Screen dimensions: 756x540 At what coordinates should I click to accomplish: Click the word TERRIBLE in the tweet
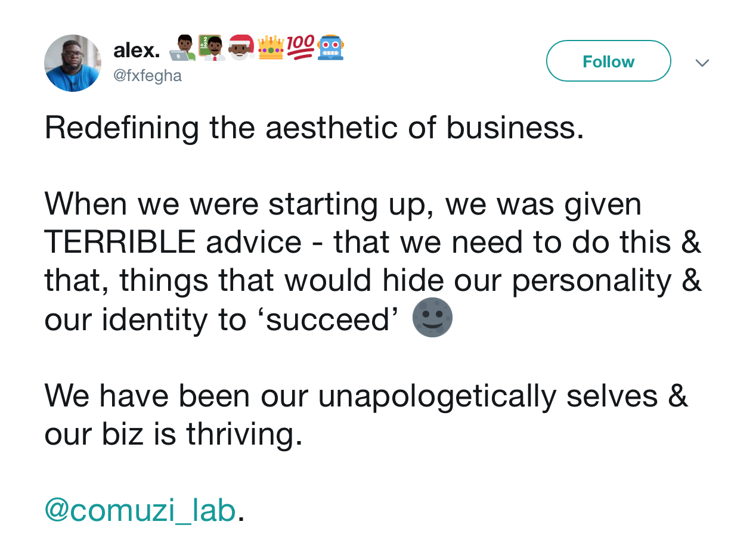pyautogui.click(x=120, y=242)
